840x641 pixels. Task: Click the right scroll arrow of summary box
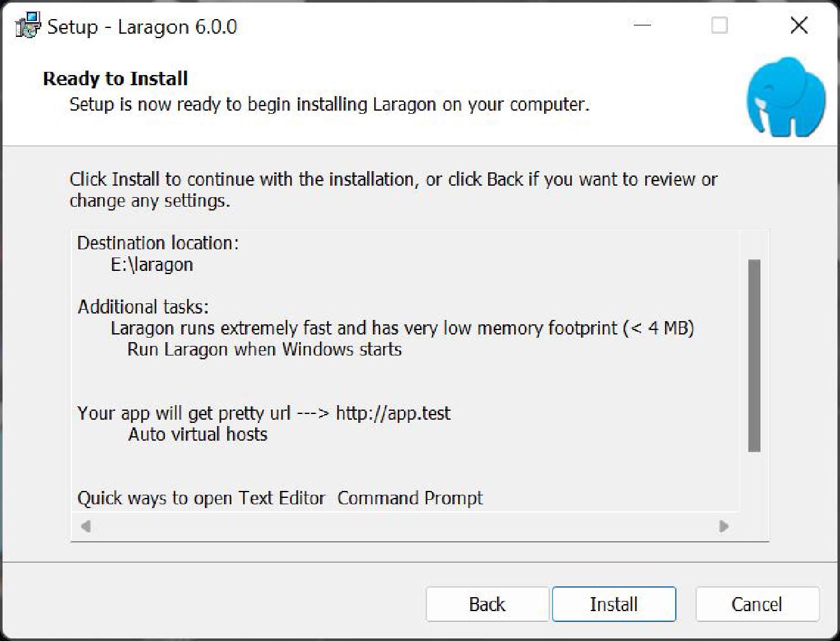pyautogui.click(x=724, y=527)
